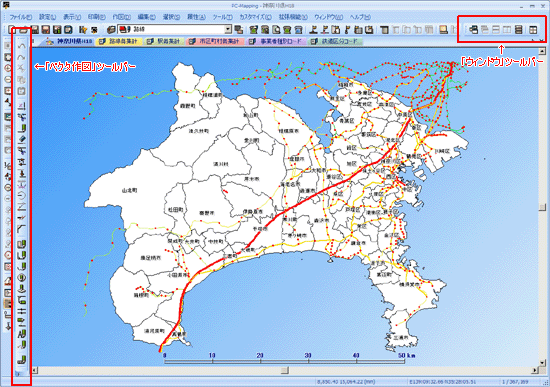Click the new blank document icon

coord(12,29)
